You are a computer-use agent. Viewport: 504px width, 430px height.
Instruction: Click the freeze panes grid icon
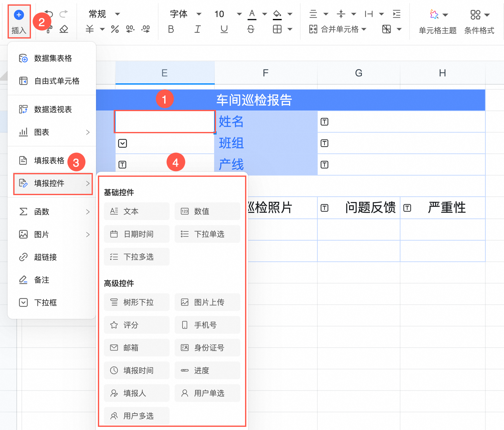[x=387, y=29]
